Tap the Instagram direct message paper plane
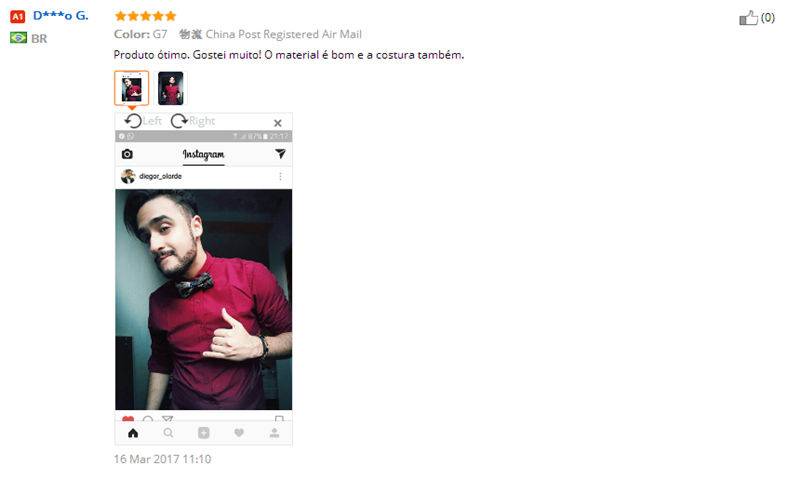Screen dimensions: 800x478 [x=280, y=153]
